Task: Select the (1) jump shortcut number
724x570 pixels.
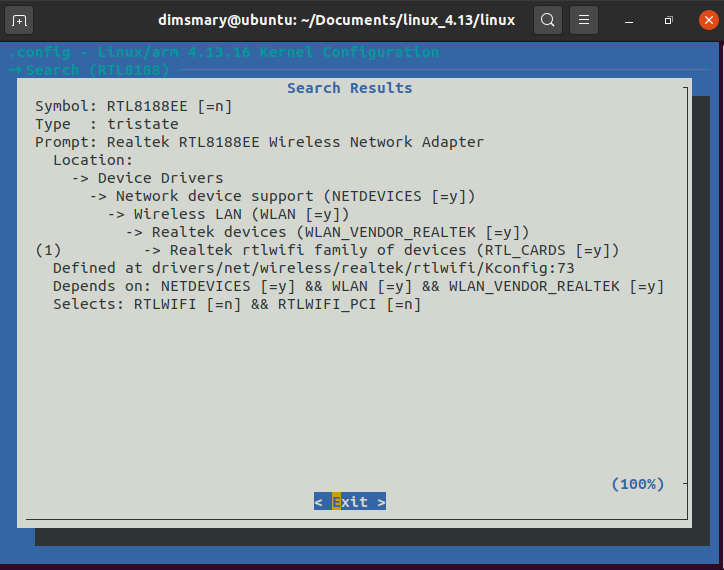Action: (48, 250)
